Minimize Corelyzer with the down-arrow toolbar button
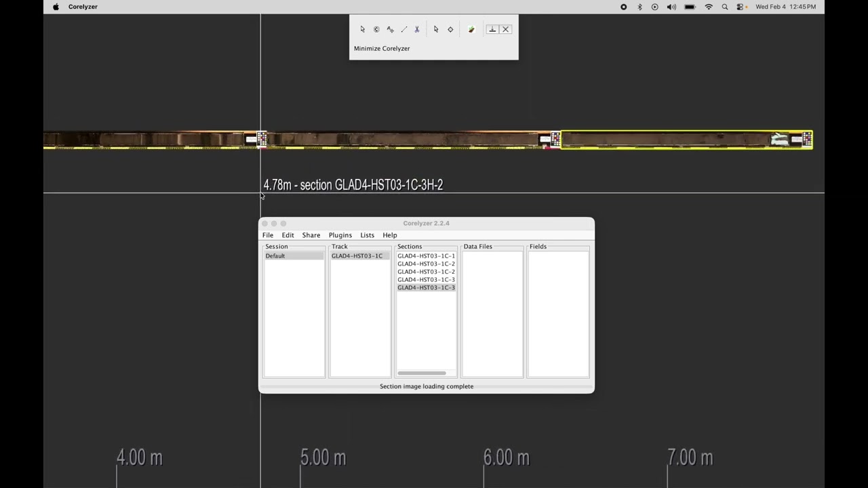This screenshot has width=868, height=488. pyautogui.click(x=492, y=29)
